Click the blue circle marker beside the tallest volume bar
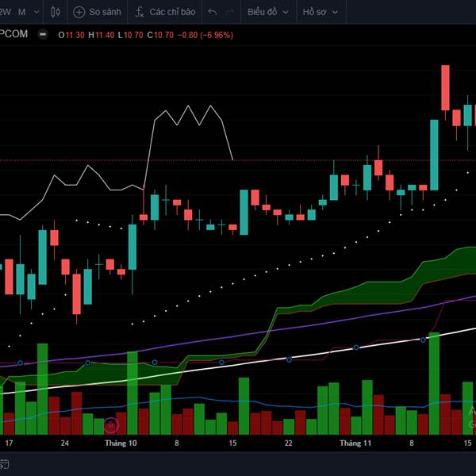476x476 pixels. (423, 340)
